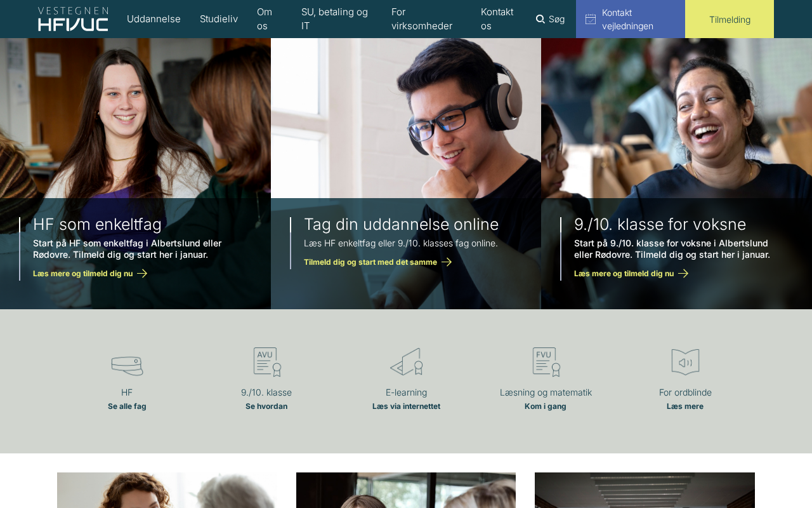This screenshot has width=812, height=508.
Task: Open the Om os menu
Action: pos(265,19)
